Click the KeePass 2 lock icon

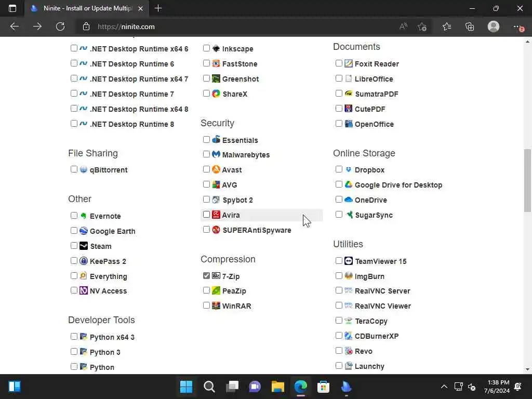coord(84,261)
